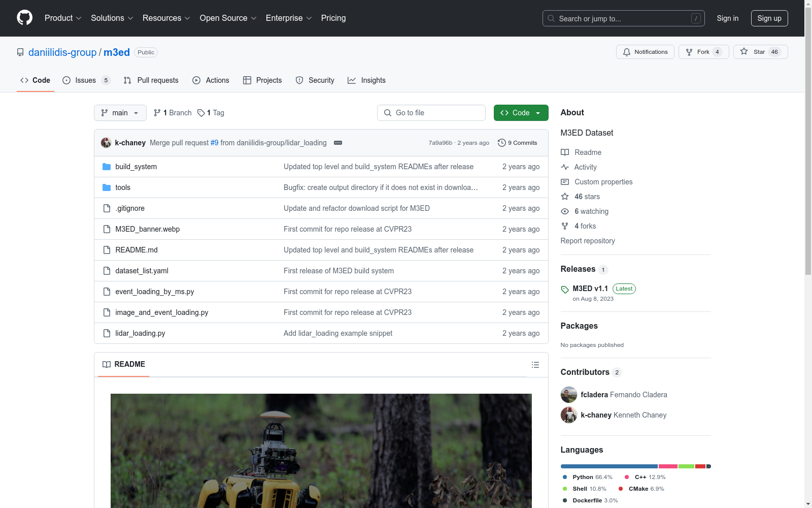Screen dimensions: 812x508
Task: Open the M3ED v1.1 release
Action: click(590, 289)
